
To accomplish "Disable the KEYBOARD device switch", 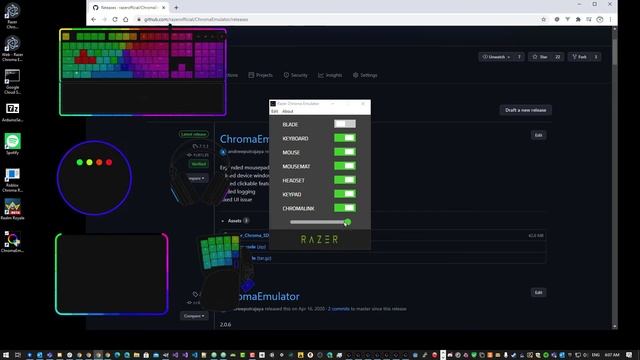I will pyautogui.click(x=345, y=138).
